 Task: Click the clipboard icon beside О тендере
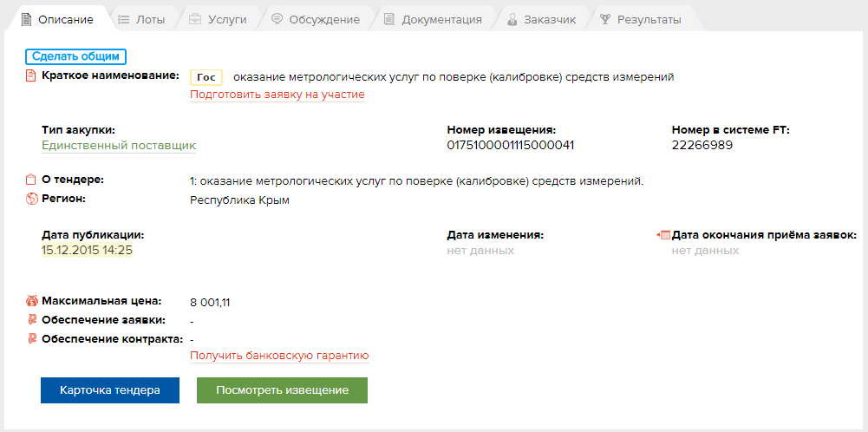(x=31, y=180)
